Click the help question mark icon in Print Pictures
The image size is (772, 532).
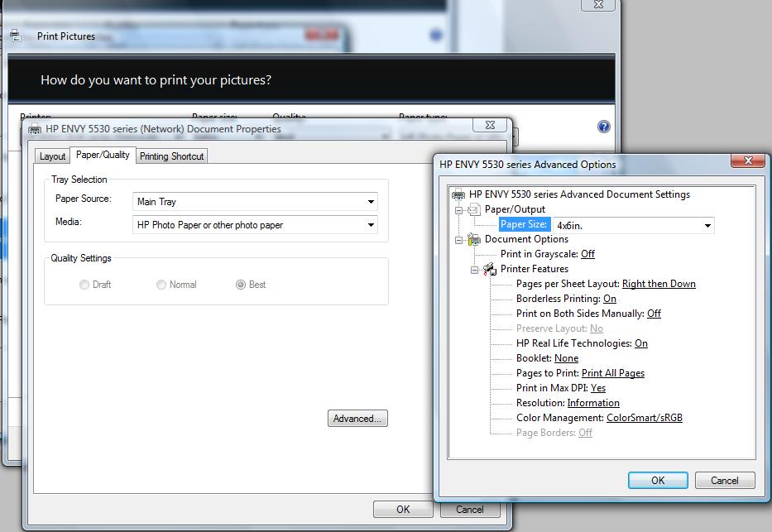[x=604, y=127]
